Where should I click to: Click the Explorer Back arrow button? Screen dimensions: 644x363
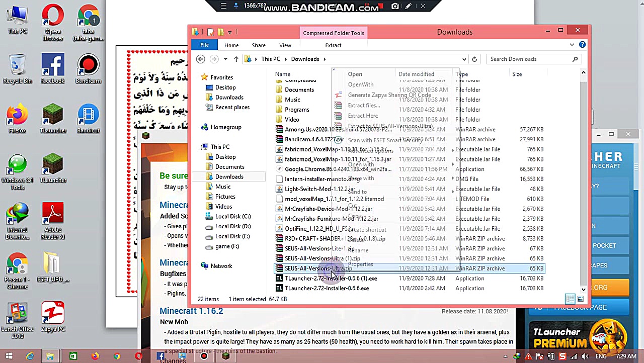[x=200, y=59]
